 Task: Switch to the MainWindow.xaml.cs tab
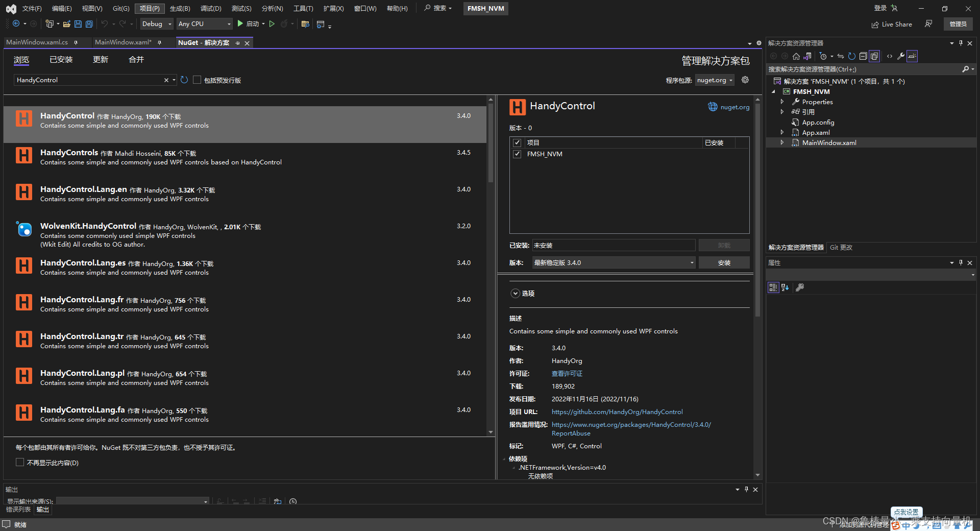tap(37, 42)
